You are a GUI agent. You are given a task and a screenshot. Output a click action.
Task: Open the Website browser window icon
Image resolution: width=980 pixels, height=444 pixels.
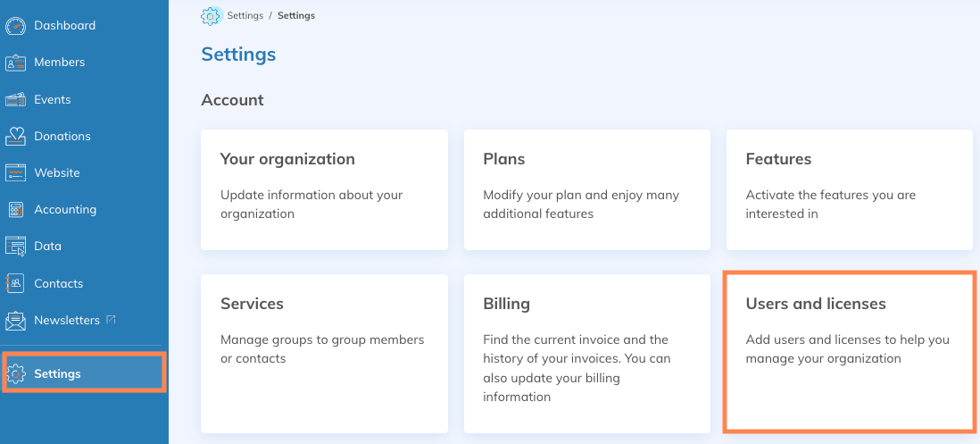(16, 172)
